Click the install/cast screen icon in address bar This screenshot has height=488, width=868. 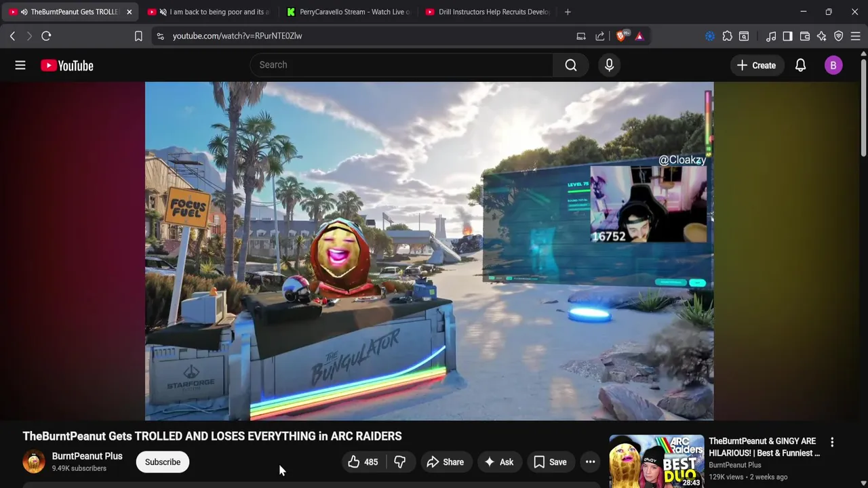(x=581, y=36)
